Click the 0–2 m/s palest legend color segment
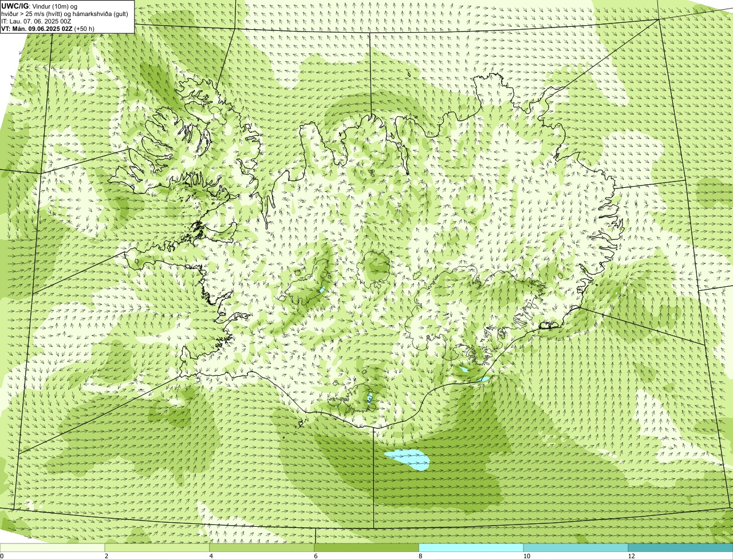The image size is (733, 560). (x=53, y=547)
